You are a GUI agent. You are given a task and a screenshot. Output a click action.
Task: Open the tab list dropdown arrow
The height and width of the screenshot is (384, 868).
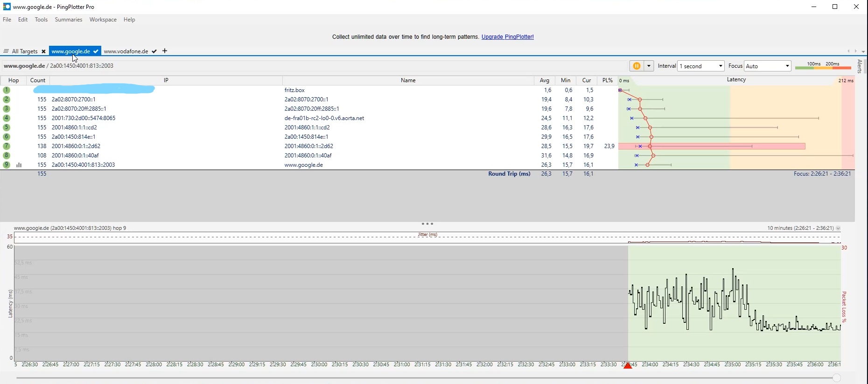[863, 51]
